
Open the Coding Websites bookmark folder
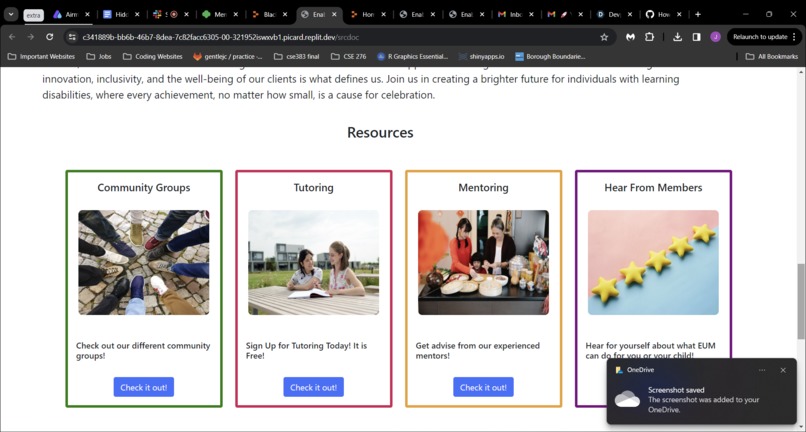(153, 57)
